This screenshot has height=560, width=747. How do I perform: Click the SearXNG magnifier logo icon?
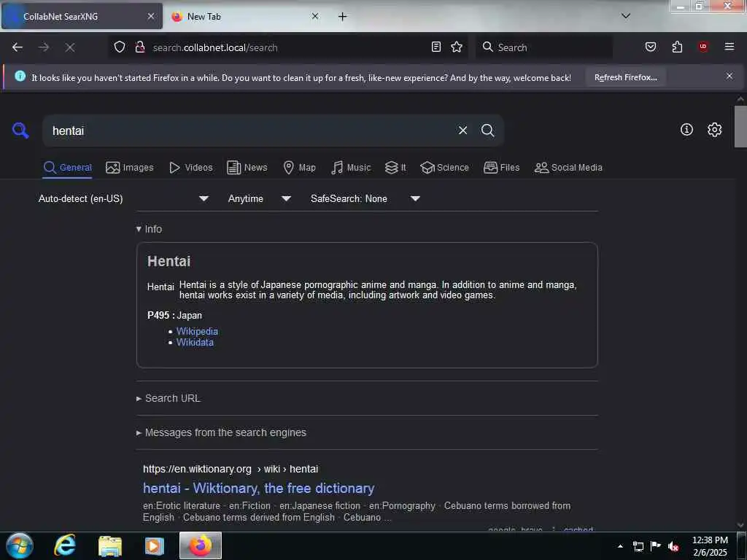tap(20, 130)
